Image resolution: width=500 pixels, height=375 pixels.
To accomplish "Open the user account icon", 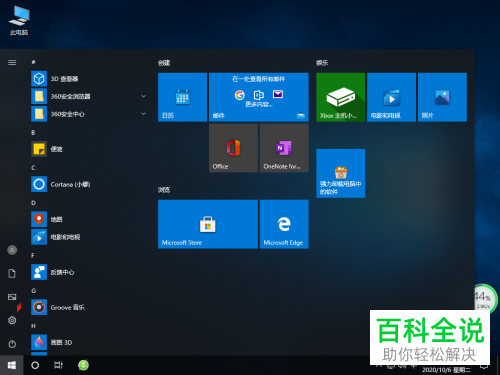I will (x=12, y=250).
